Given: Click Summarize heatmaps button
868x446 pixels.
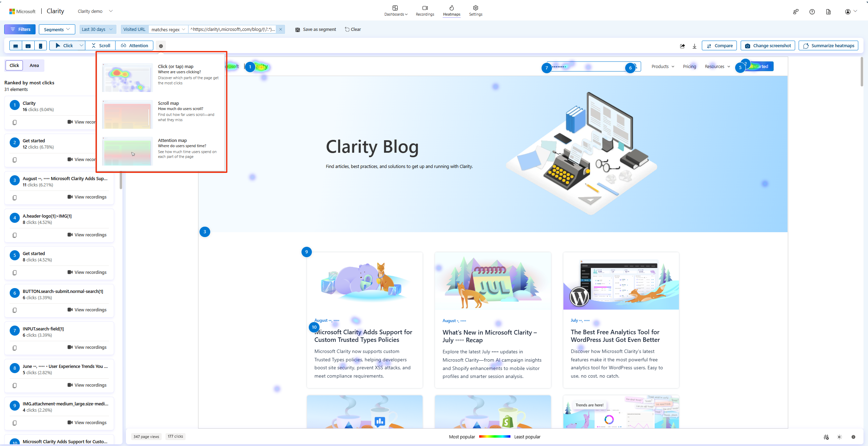Looking at the screenshot, I should 828,46.
